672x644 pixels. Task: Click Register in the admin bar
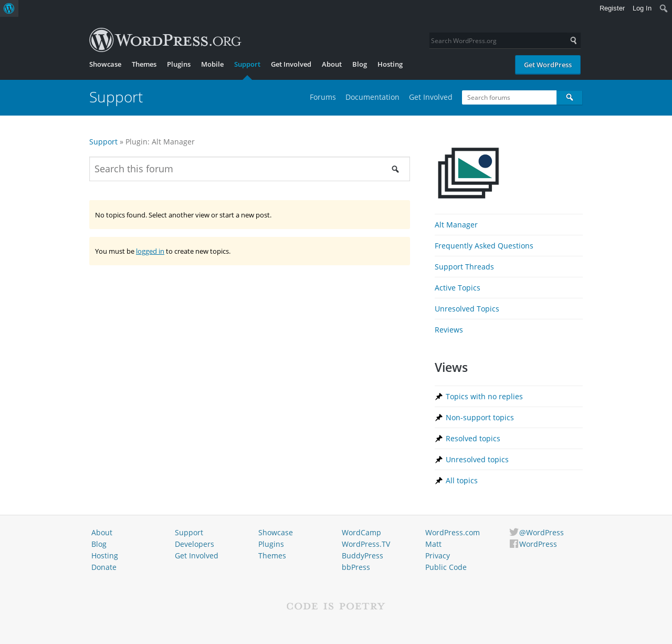pos(612,8)
